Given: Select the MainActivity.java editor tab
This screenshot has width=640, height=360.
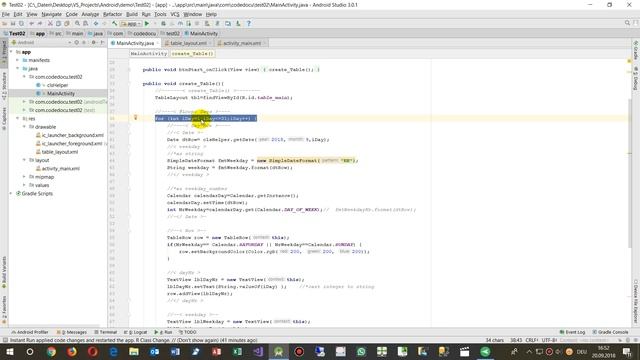Looking at the screenshot, I should coord(135,43).
